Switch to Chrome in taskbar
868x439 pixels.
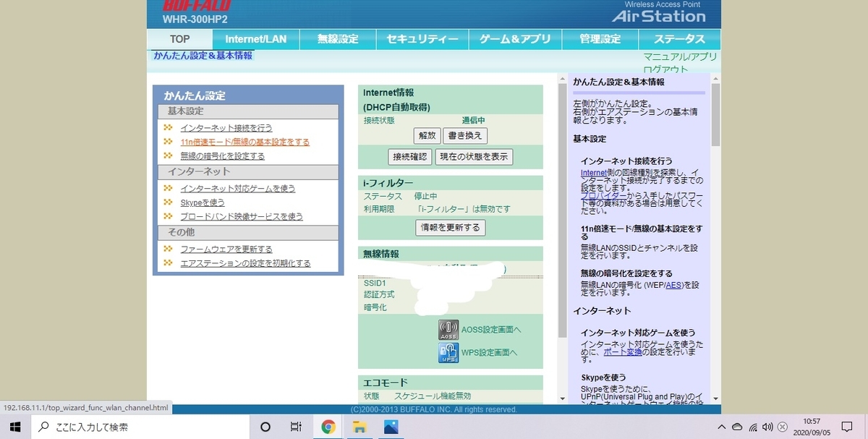(328, 427)
